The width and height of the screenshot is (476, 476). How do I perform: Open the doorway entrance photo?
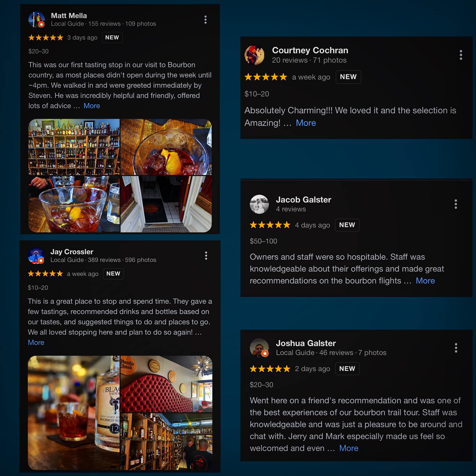pos(166,204)
